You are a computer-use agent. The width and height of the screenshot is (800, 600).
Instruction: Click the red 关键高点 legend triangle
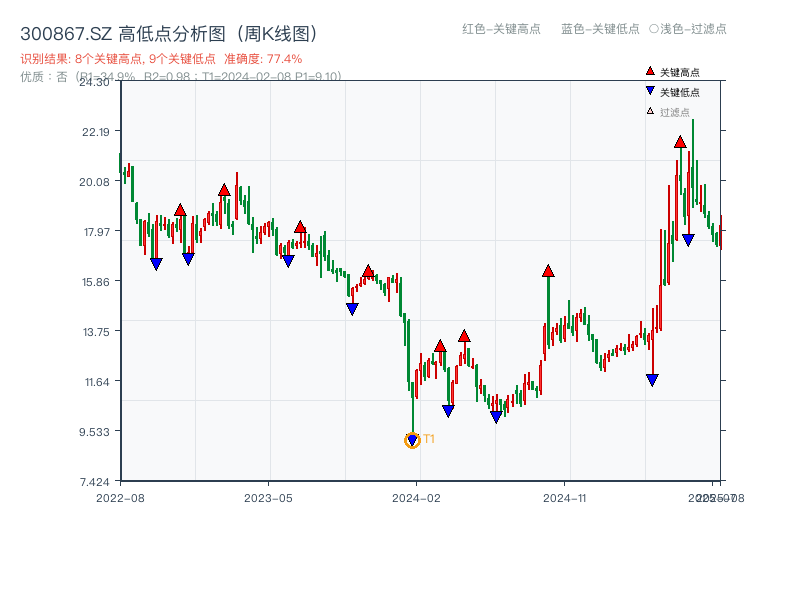pos(650,72)
